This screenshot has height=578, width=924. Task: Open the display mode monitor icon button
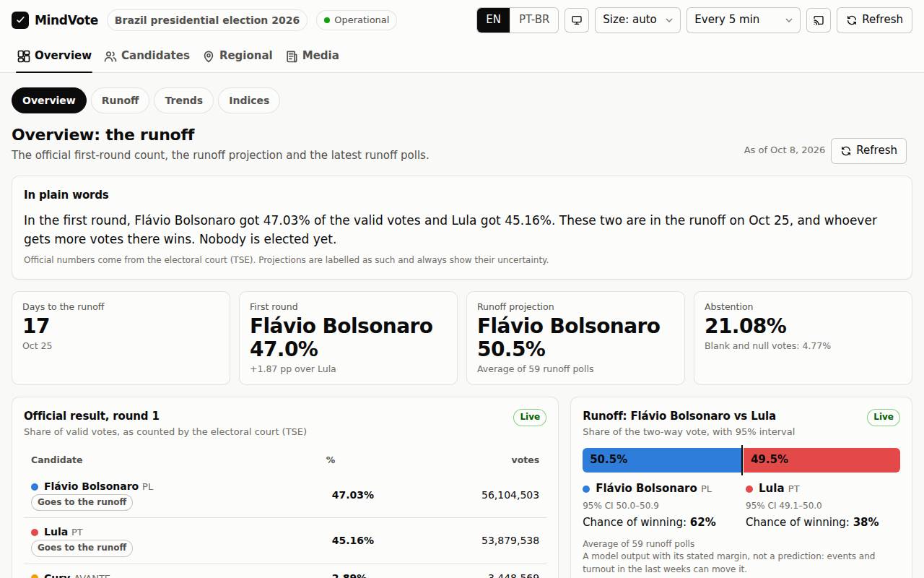(577, 20)
